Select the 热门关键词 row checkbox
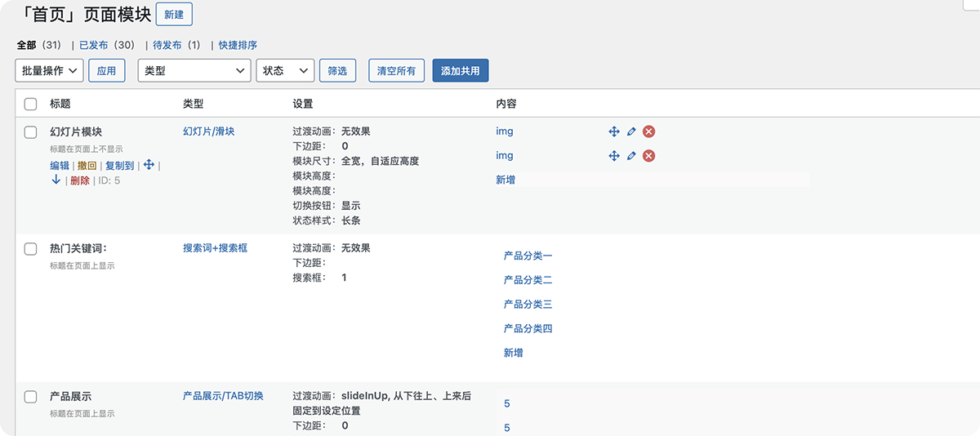This screenshot has height=436, width=980. click(x=31, y=248)
